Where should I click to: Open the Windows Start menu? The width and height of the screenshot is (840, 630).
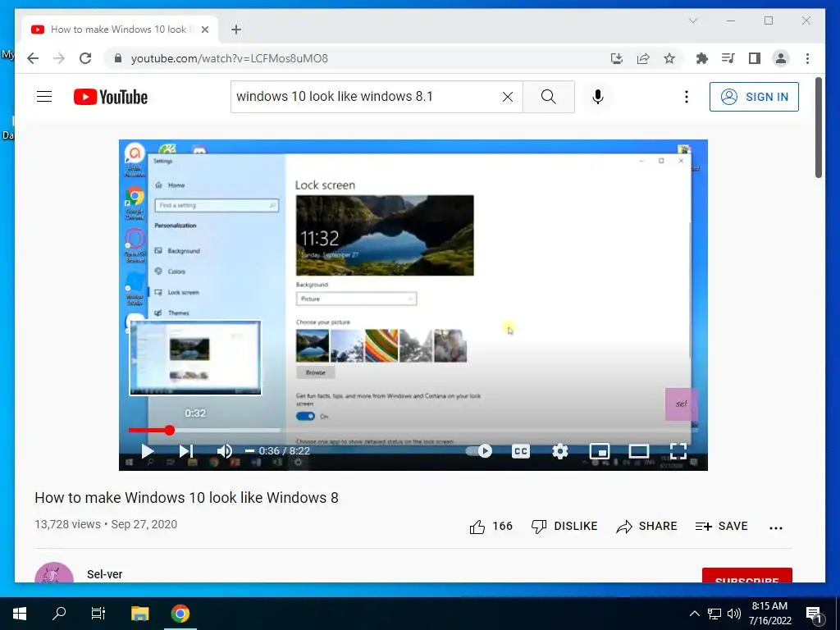(x=20, y=614)
